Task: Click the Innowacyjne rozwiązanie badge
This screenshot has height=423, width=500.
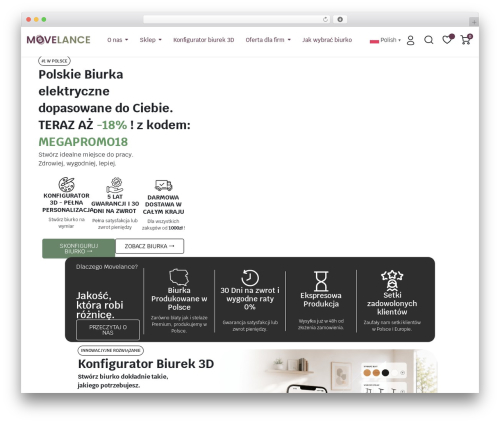Action: click(111, 351)
